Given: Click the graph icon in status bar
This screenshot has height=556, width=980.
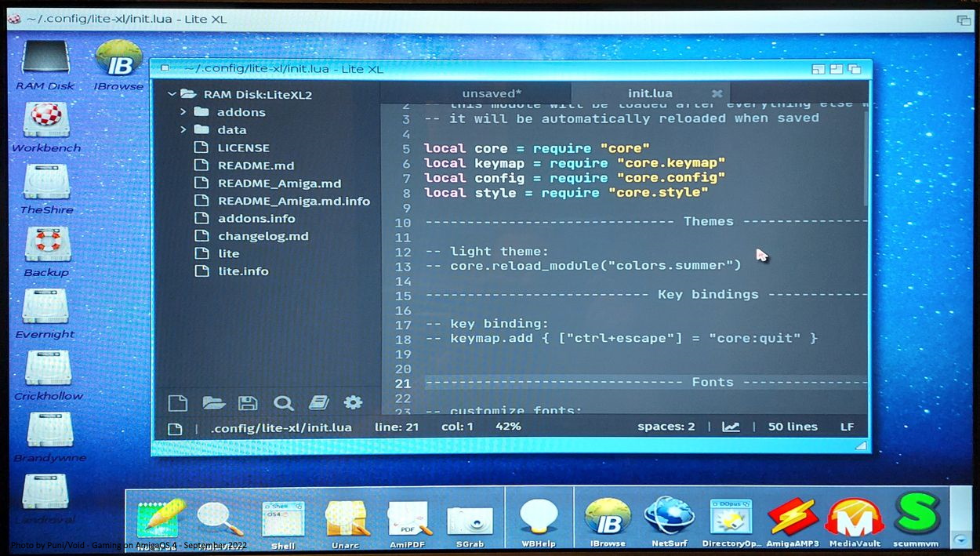Looking at the screenshot, I should pos(731,427).
